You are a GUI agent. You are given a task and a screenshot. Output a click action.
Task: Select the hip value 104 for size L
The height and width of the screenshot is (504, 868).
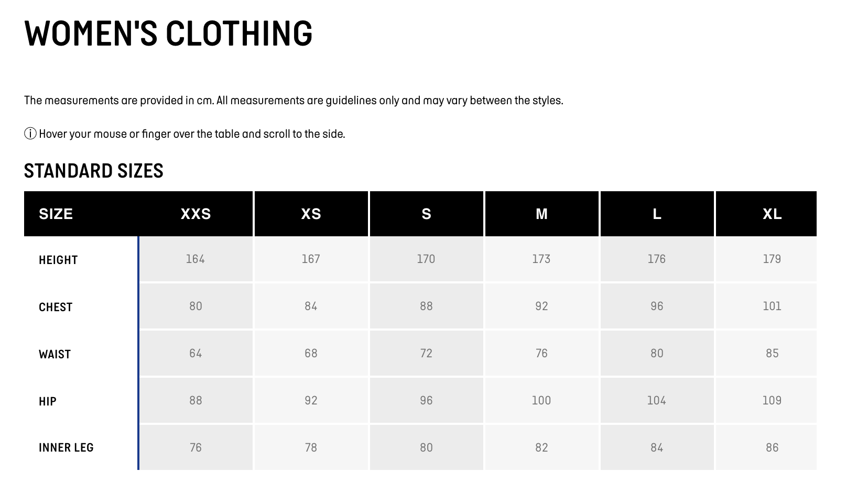pyautogui.click(x=657, y=400)
